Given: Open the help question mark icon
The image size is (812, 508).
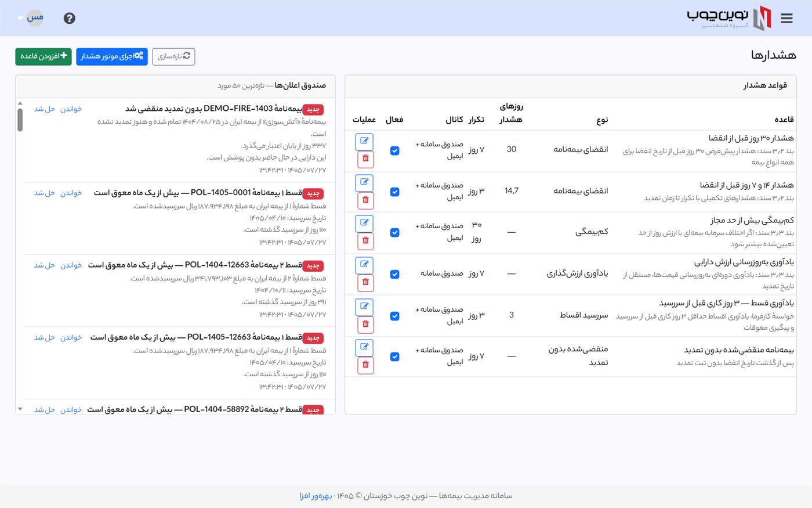Looking at the screenshot, I should (x=70, y=18).
